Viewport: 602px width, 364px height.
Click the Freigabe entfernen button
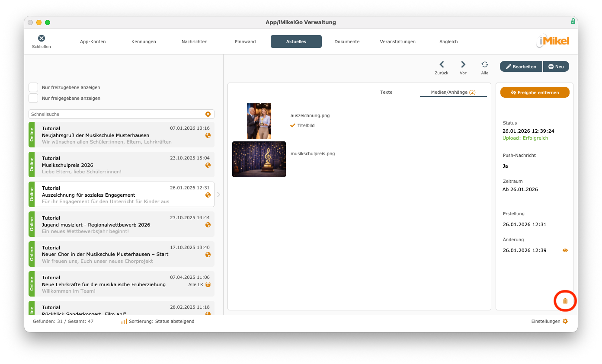[x=535, y=92]
